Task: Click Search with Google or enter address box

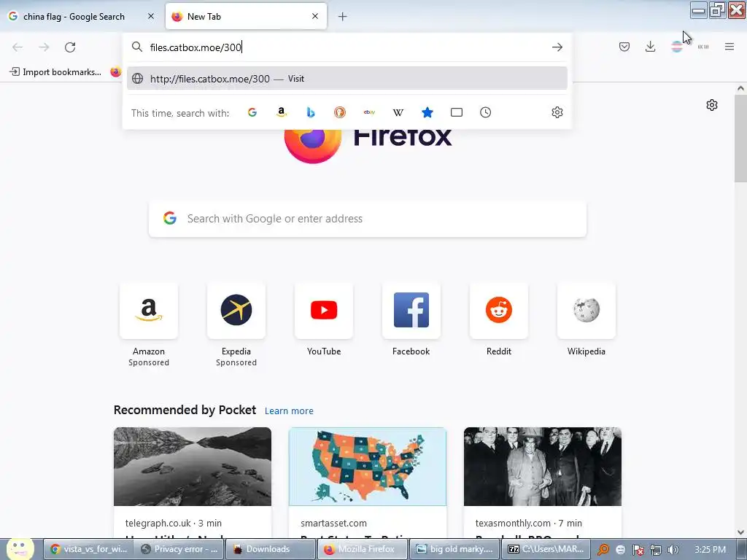Action: tap(368, 219)
